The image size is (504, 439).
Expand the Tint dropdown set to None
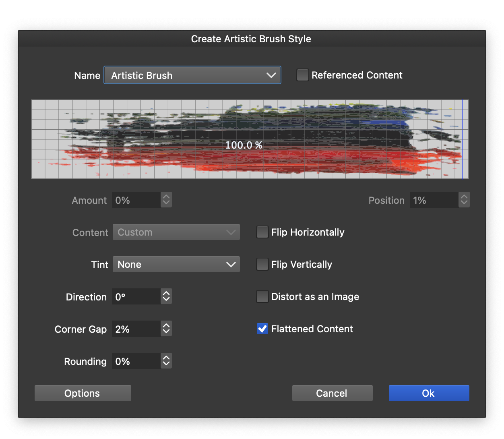tap(176, 265)
